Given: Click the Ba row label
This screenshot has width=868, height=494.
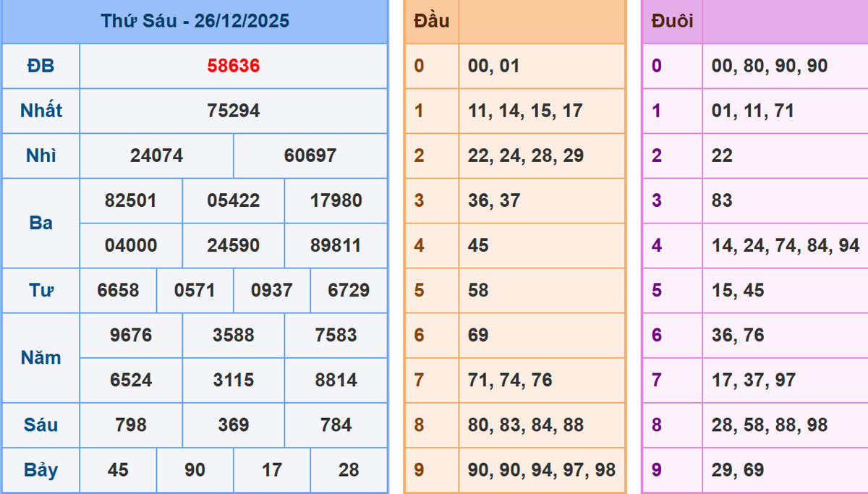Looking at the screenshot, I should pos(41,223).
